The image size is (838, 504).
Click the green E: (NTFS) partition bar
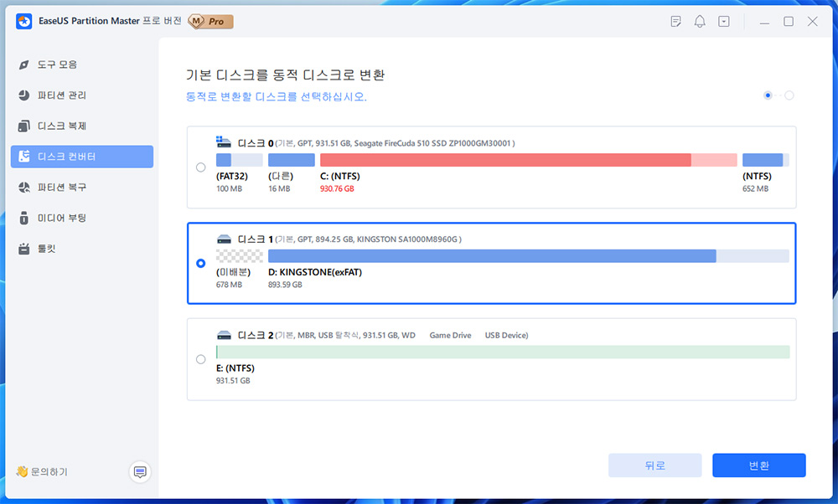pos(503,352)
